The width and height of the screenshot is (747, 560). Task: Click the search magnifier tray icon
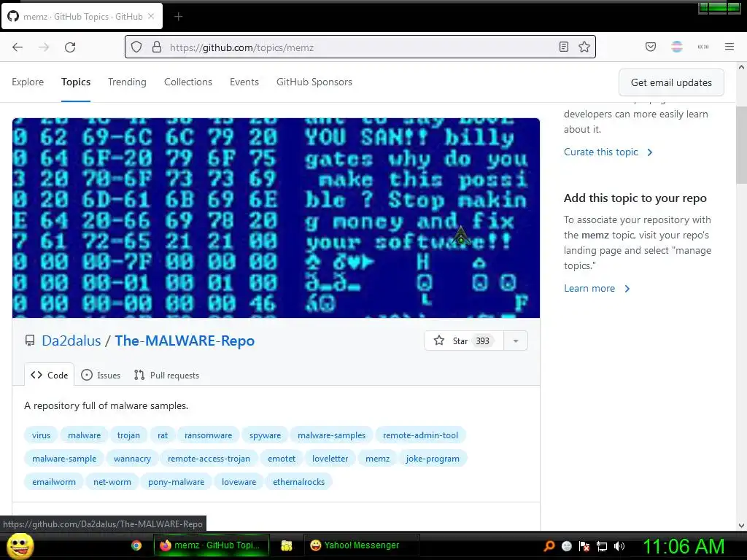click(549, 546)
